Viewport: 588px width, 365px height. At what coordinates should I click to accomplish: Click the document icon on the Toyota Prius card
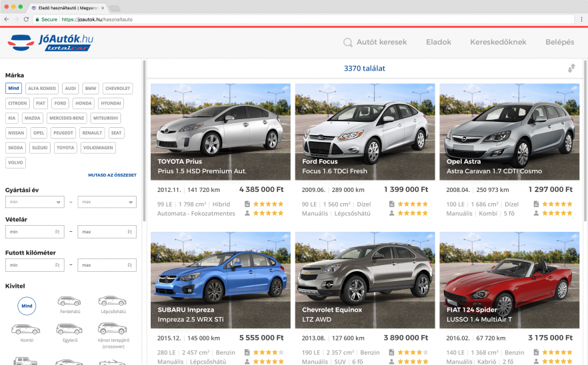pyautogui.click(x=247, y=204)
